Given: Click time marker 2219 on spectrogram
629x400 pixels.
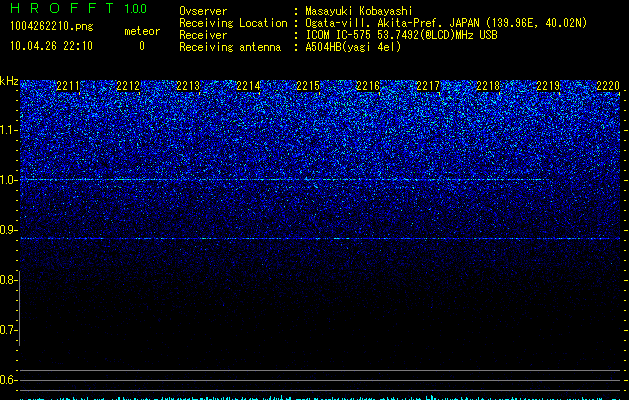Looking at the screenshot, I should click(548, 86).
